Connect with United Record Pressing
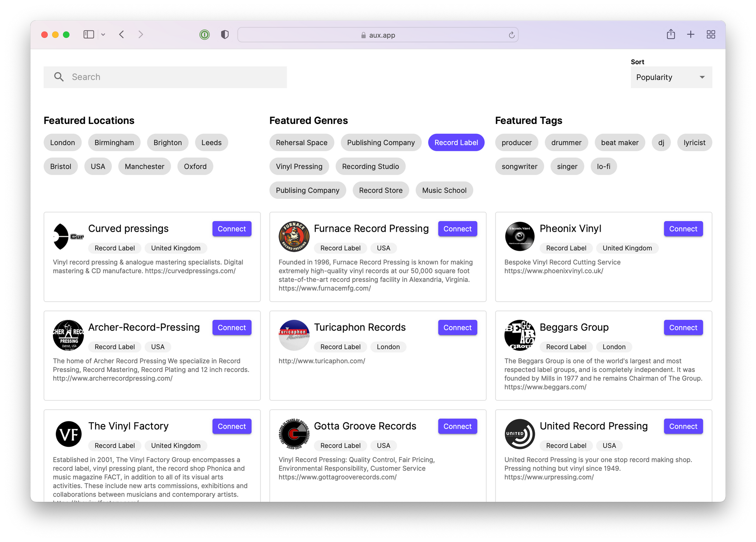Screen dimensions: 756x542 [683, 426]
